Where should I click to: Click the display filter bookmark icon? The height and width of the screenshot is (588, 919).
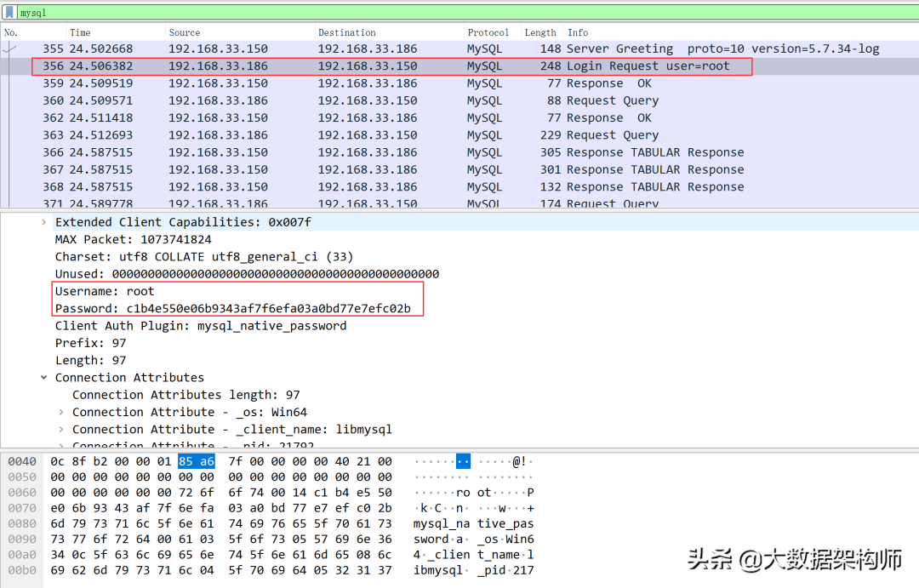click(9, 12)
